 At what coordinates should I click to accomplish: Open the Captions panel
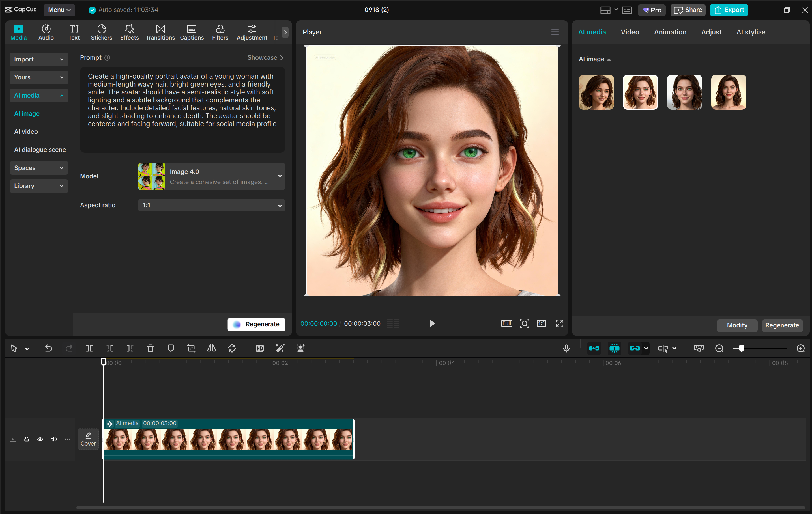pos(192,32)
